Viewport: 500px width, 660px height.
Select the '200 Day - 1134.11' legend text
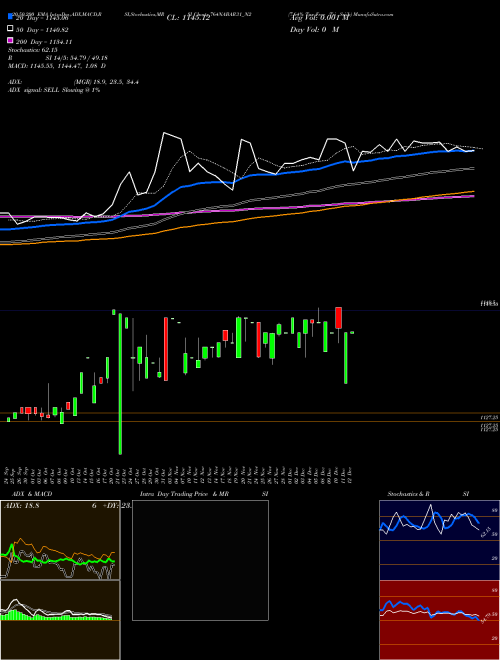click(44, 42)
